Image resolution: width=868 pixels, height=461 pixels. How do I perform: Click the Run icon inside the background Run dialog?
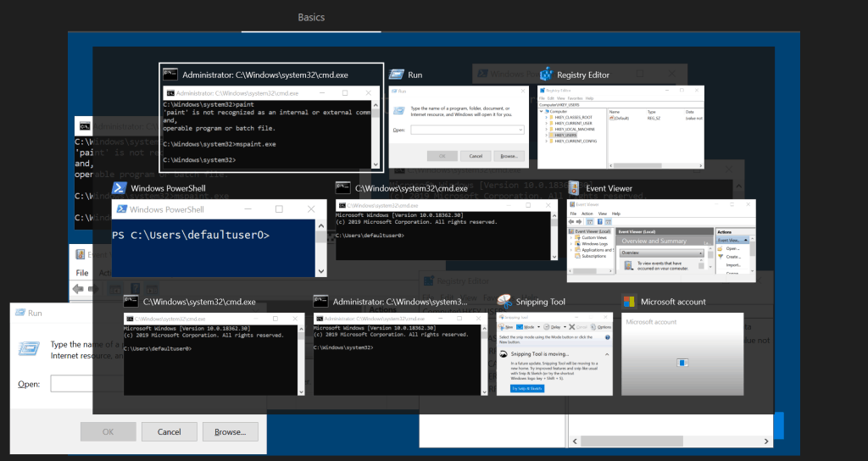click(29, 348)
